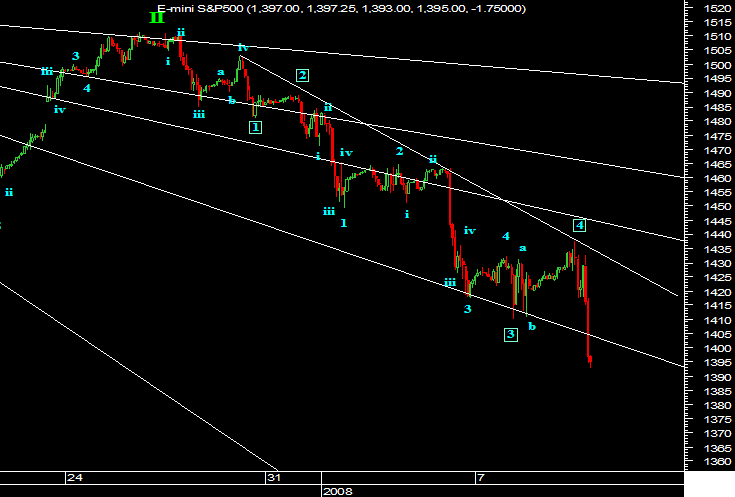The image size is (735, 497).
Task: Click the 1450 price axis label
Action: 717,206
